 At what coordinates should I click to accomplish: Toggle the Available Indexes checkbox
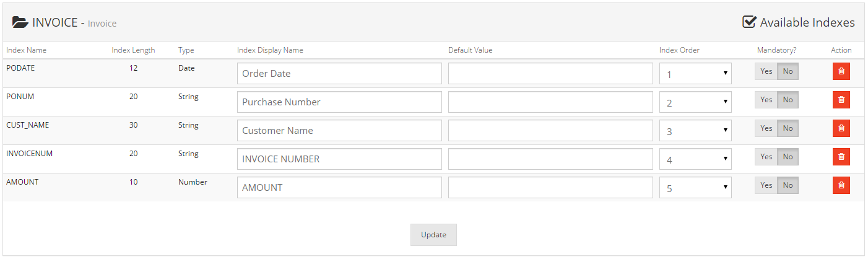749,22
